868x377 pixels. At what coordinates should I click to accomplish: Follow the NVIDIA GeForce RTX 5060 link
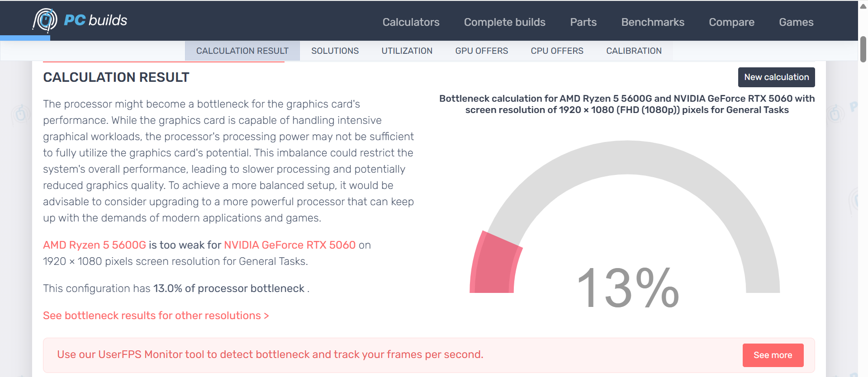(x=289, y=245)
